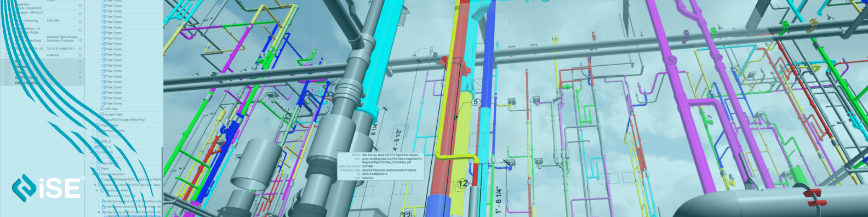Tick checkbox on the Instance property row
Image resolution: width=868 pixels, height=217 pixels.
[8, 55]
